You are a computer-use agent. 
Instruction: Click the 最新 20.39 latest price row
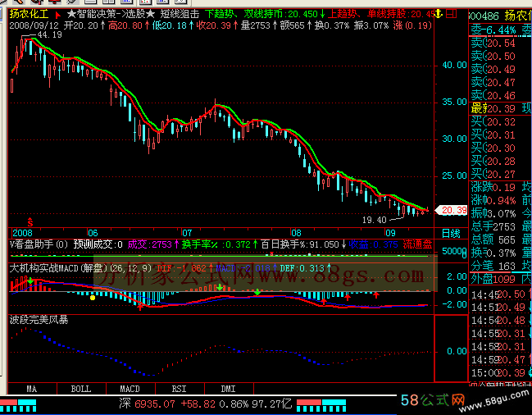click(x=493, y=108)
